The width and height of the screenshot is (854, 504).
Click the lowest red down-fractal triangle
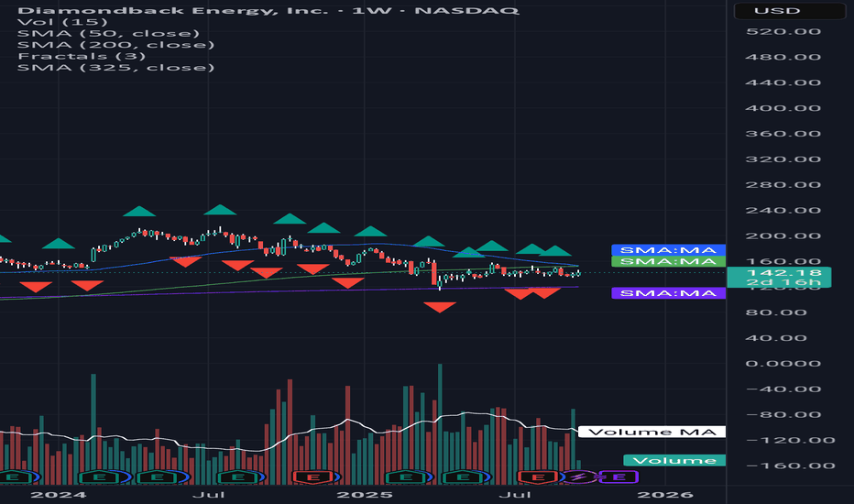(440, 307)
